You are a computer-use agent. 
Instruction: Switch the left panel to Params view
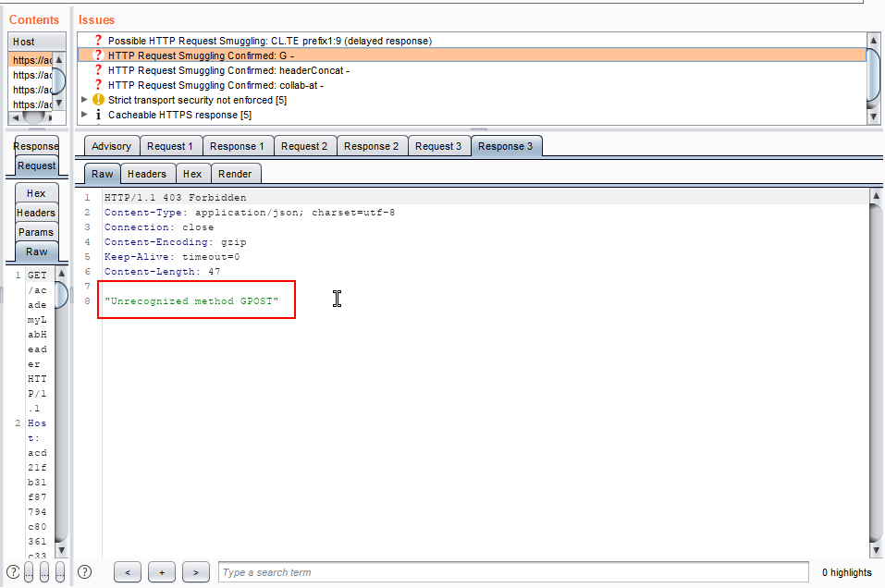[x=36, y=232]
